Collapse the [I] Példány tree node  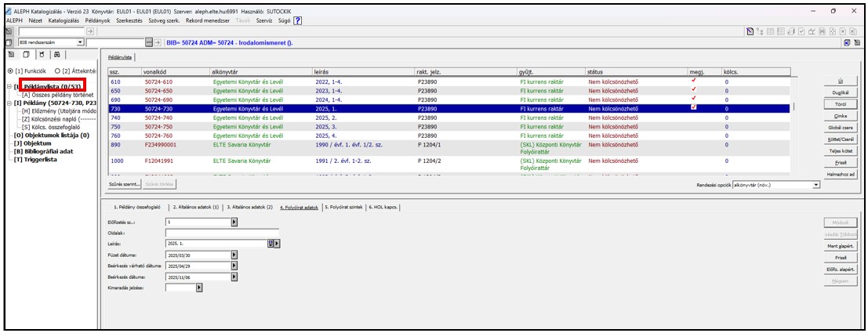click(9, 103)
